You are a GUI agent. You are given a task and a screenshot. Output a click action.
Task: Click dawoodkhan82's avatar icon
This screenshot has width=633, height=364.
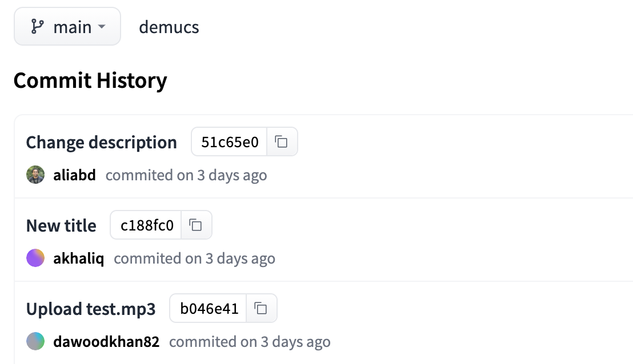(35, 341)
